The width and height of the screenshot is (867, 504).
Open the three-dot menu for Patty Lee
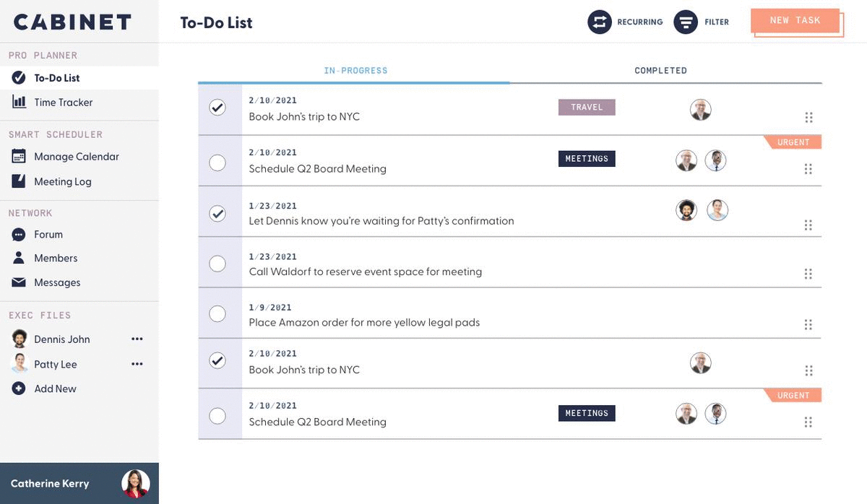[137, 364]
